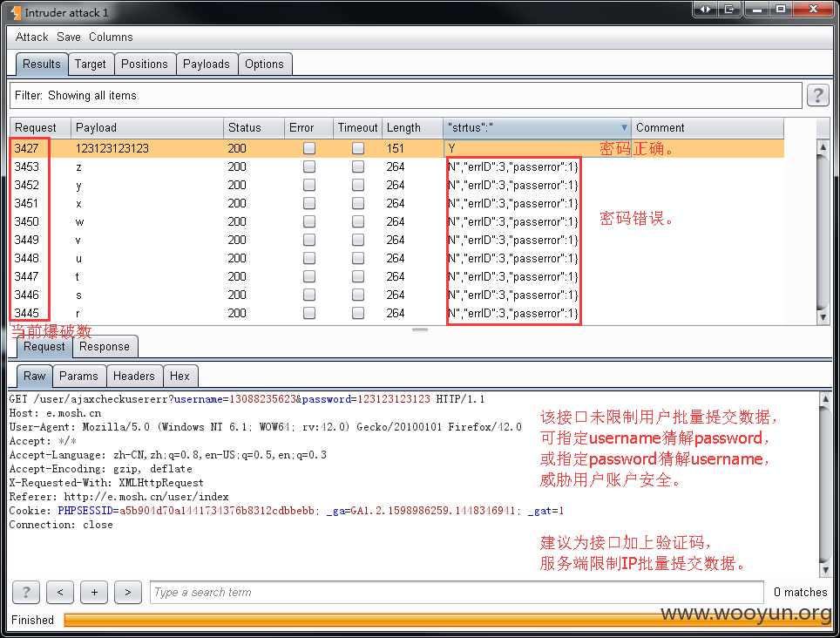
Task: Click the plus search options button
Action: click(x=94, y=592)
